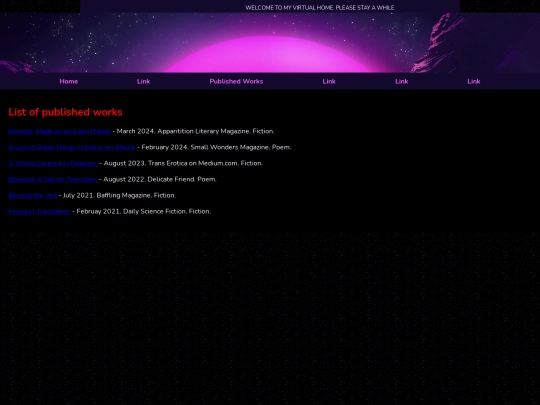This screenshot has width=540, height=405.
Task: Open the Link item directly after Published Works
Action: click(x=329, y=82)
